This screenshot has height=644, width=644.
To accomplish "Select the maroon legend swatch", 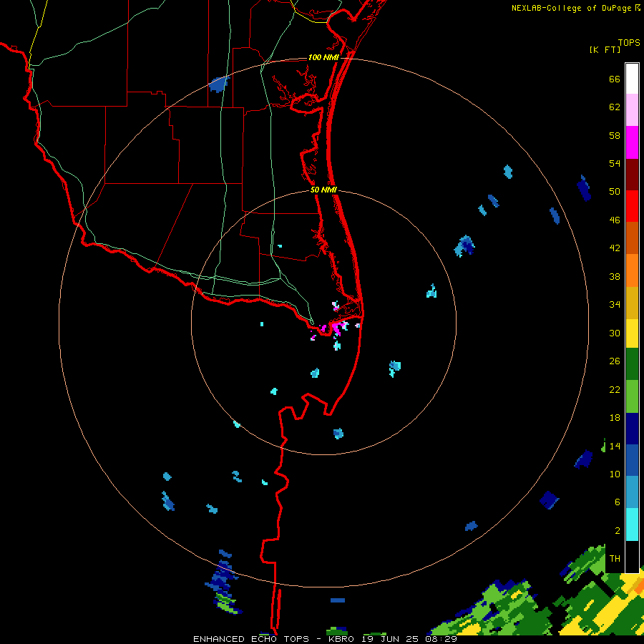I will pos(632,174).
